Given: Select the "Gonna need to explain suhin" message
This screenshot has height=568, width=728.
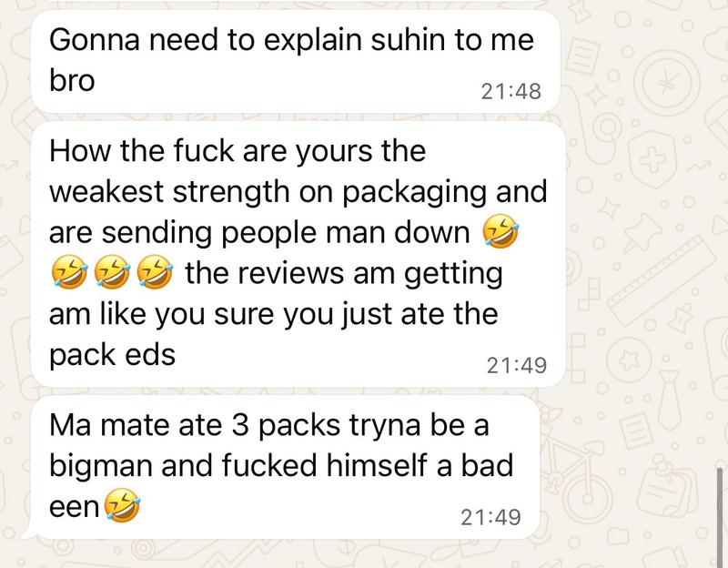Looking at the screenshot, I should [x=296, y=61].
